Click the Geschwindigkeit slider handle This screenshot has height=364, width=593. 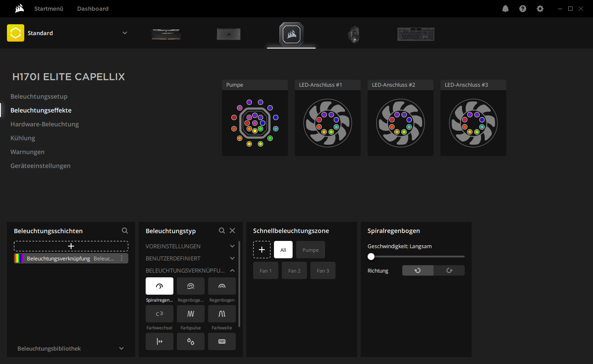pos(371,257)
